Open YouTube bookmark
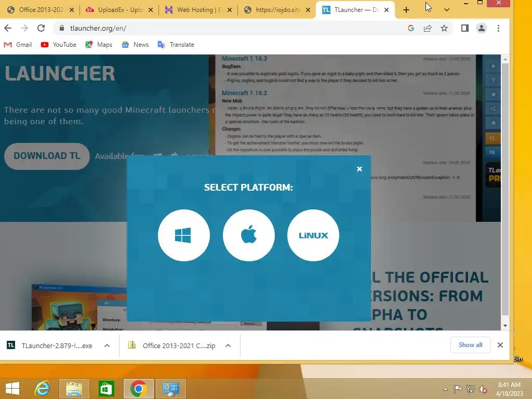This screenshot has height=399, width=532. pos(58,45)
